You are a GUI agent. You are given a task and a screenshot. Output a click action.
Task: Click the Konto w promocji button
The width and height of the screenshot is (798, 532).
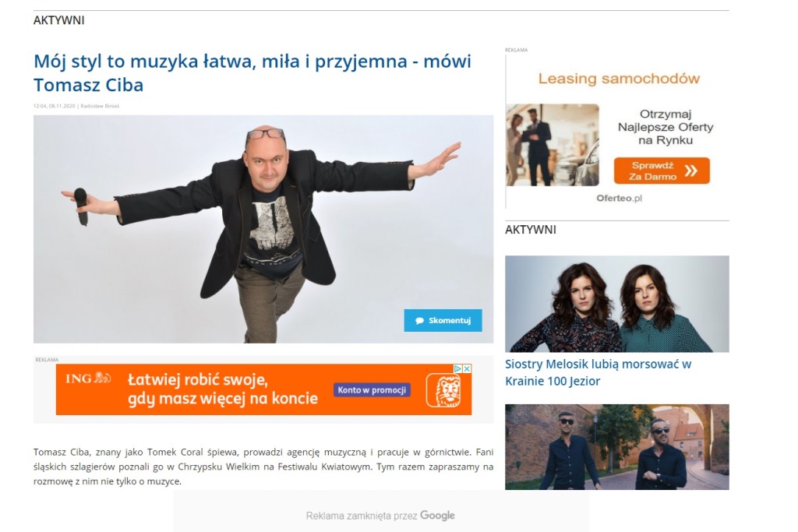click(372, 390)
